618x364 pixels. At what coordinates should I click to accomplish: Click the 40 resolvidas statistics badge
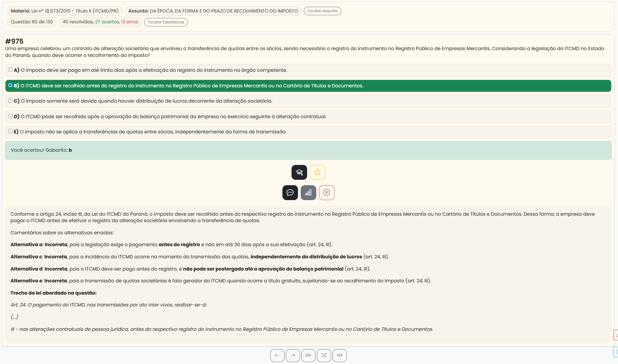[100, 22]
